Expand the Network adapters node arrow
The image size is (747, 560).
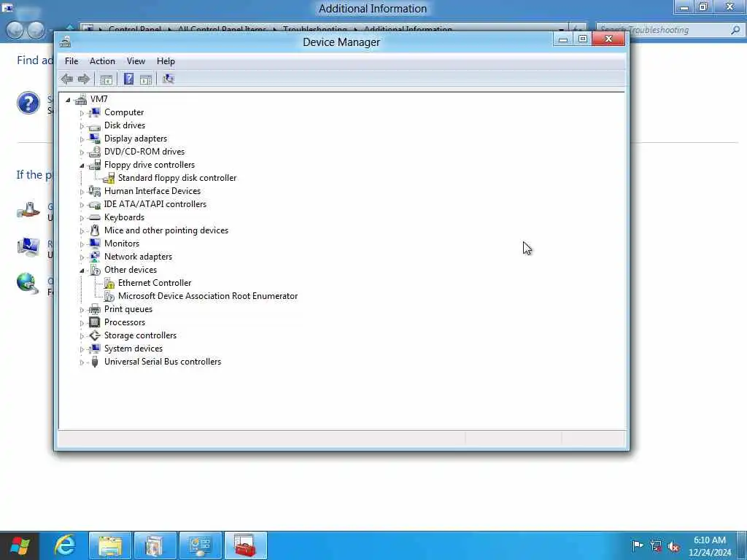[x=82, y=257]
